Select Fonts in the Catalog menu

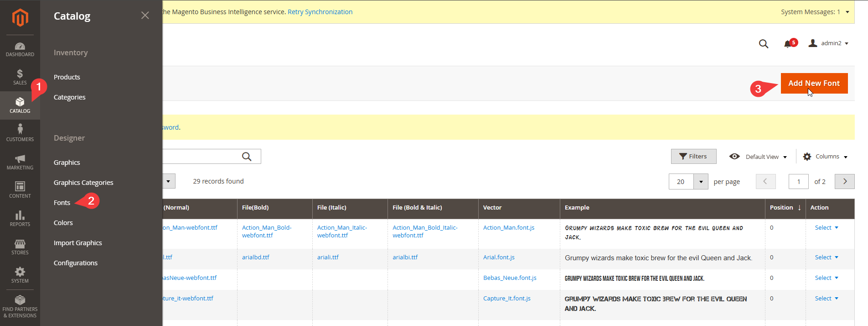tap(62, 203)
